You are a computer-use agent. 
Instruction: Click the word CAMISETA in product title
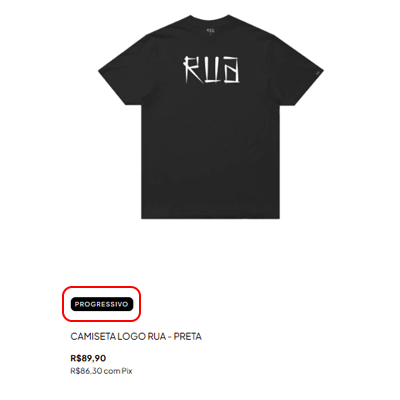[89, 336]
